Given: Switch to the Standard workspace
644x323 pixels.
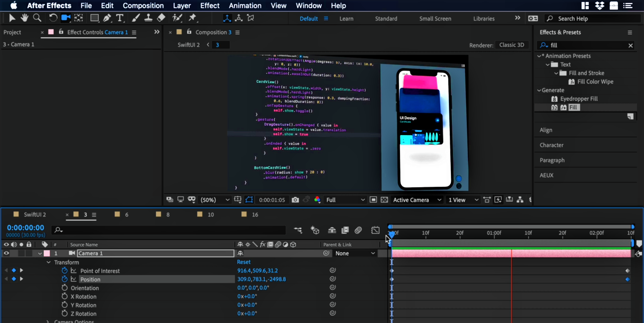Looking at the screenshot, I should pyautogui.click(x=386, y=19).
